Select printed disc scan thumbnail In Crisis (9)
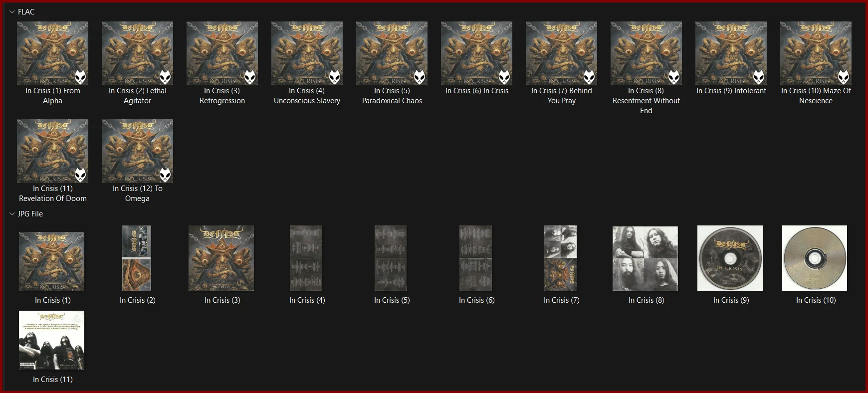Image resolution: width=868 pixels, height=393 pixels. [x=730, y=258]
